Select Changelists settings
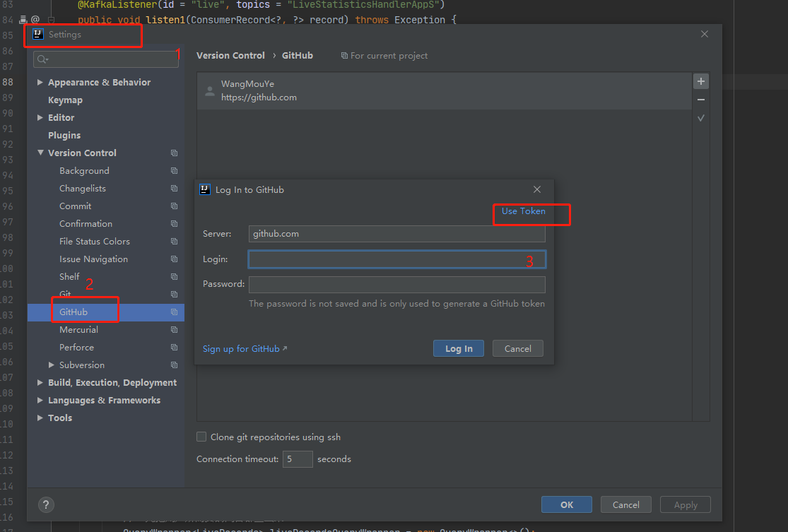The width and height of the screenshot is (788, 532). pos(83,189)
